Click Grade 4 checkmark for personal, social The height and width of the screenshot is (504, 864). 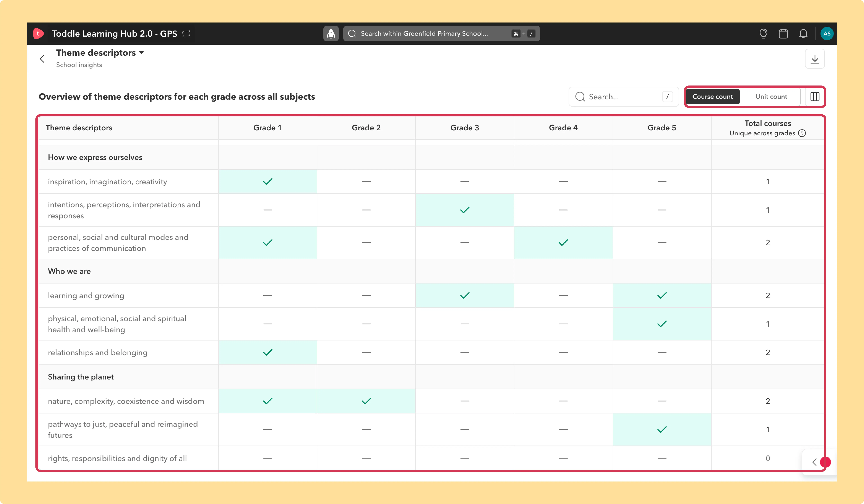pyautogui.click(x=563, y=242)
